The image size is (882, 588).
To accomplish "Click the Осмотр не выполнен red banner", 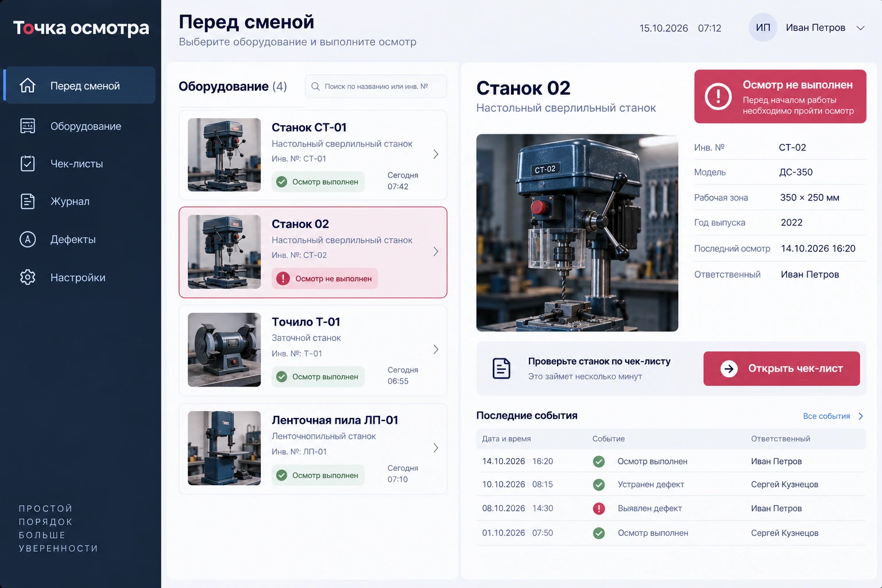I will (x=780, y=96).
